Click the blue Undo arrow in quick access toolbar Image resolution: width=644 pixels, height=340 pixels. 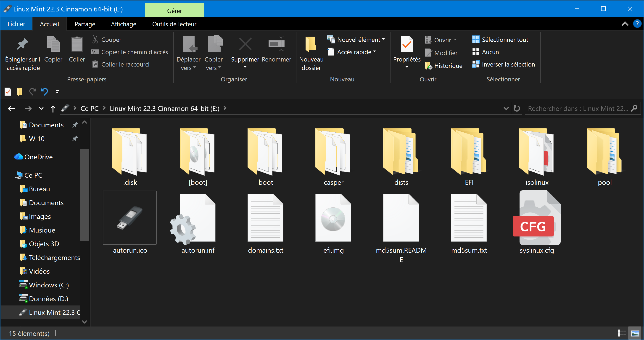[45, 92]
